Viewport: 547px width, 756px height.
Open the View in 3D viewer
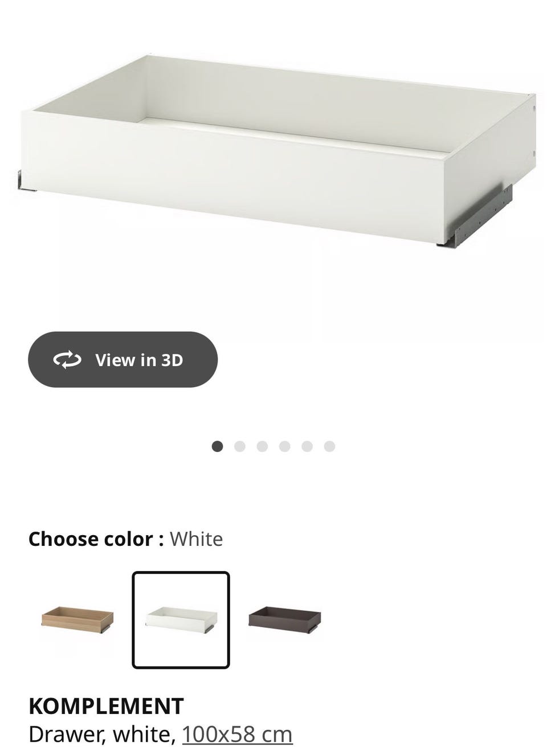123,360
